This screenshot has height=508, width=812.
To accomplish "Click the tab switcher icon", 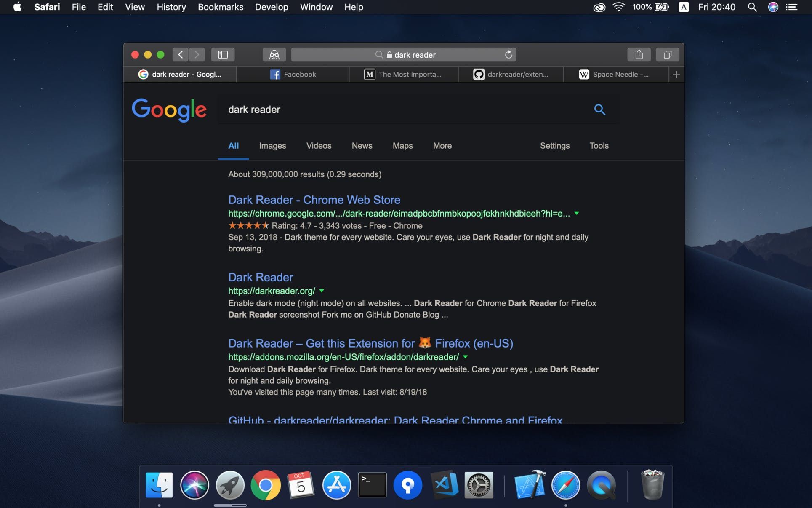I will pyautogui.click(x=668, y=55).
